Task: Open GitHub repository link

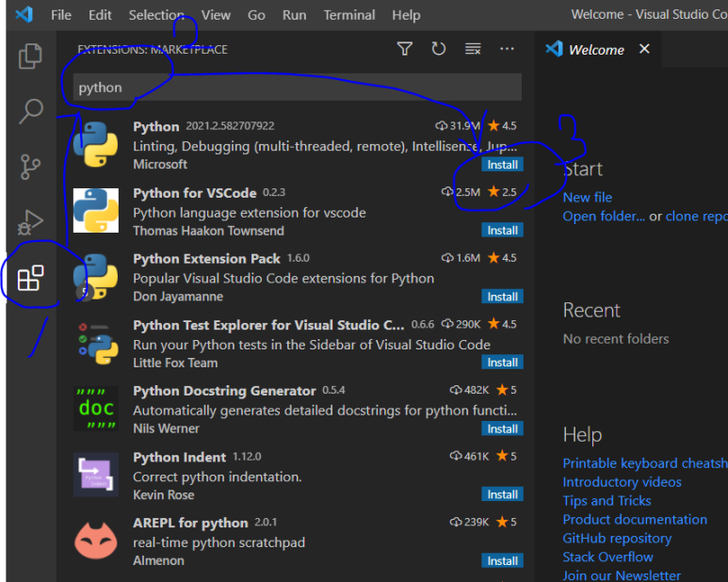Action: pos(617,539)
